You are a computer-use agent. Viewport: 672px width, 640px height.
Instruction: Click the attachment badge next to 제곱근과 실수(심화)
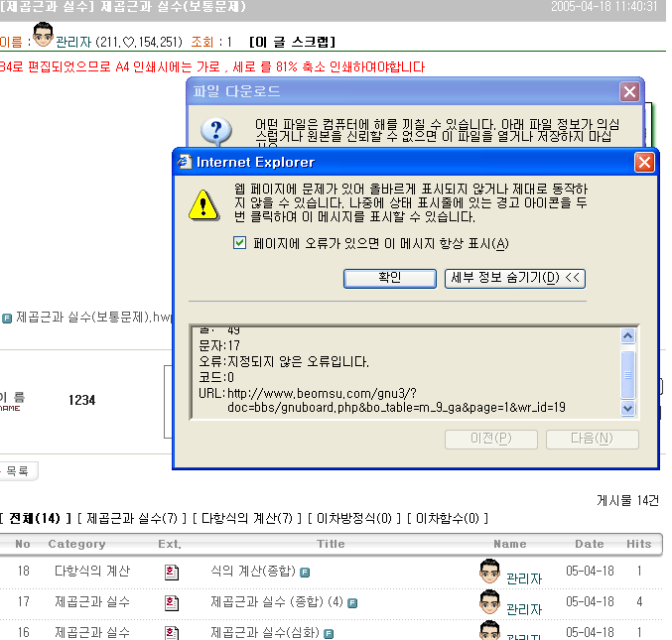(x=329, y=634)
